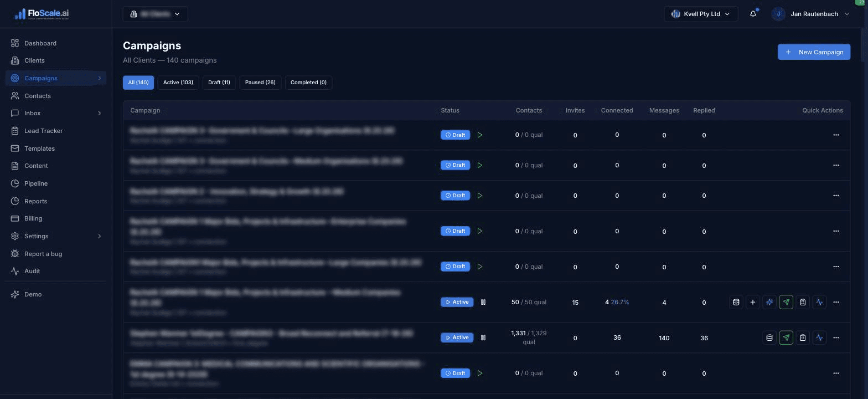Screen dimensions: 868x399
Task: Click the green send icon in the 1,331-contact row
Action: (786, 337)
